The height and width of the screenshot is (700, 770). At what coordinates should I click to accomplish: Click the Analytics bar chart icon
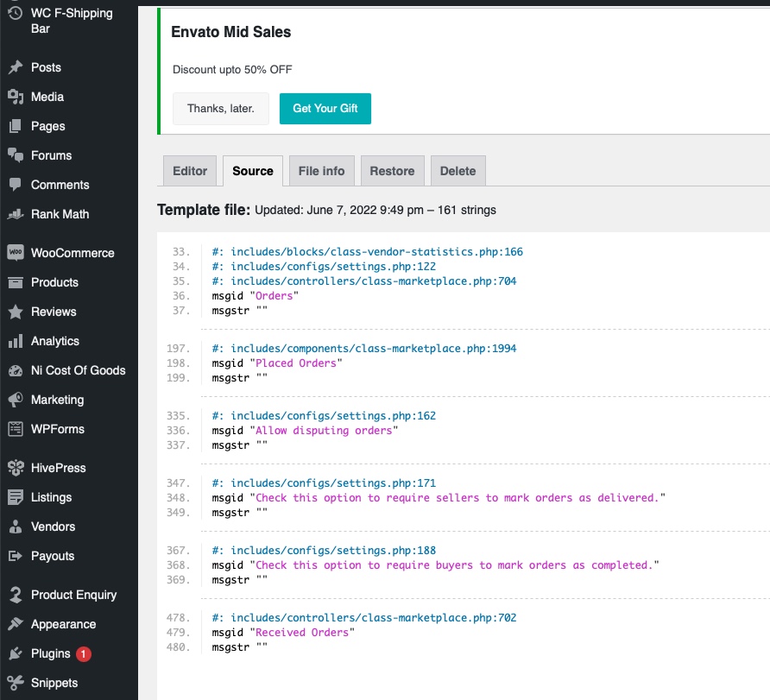(16, 341)
